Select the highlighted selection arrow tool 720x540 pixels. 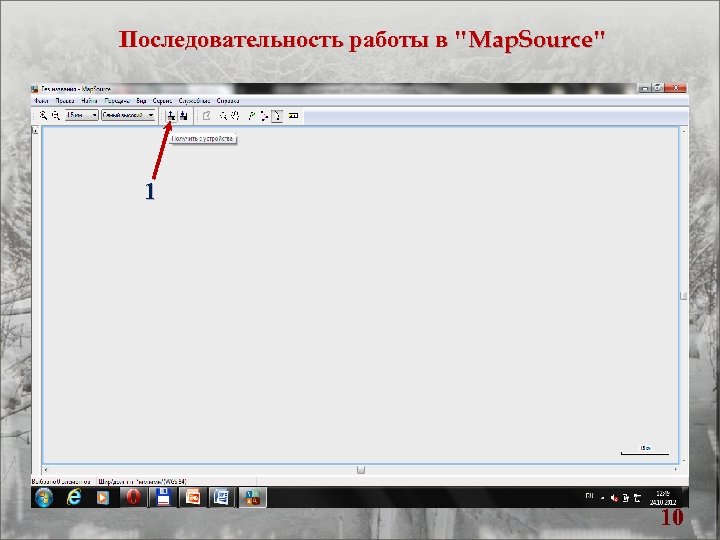(x=277, y=116)
